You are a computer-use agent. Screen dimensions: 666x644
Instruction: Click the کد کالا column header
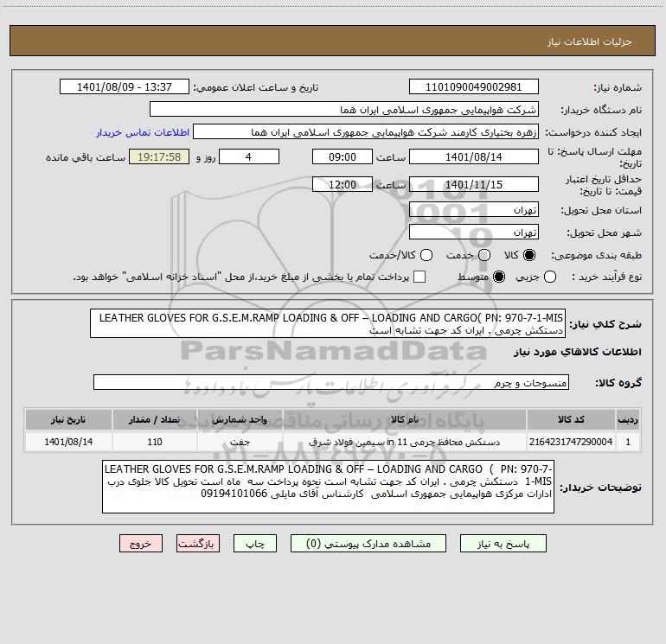[571, 419]
